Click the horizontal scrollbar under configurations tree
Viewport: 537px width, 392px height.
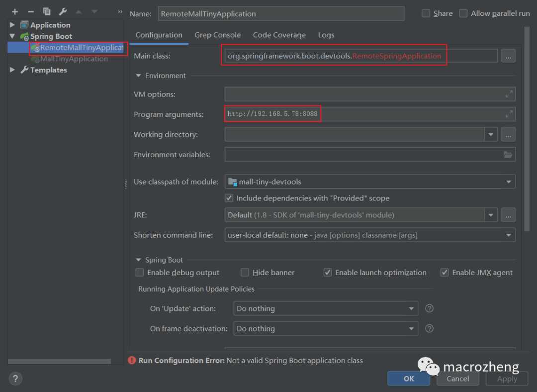[59, 362]
